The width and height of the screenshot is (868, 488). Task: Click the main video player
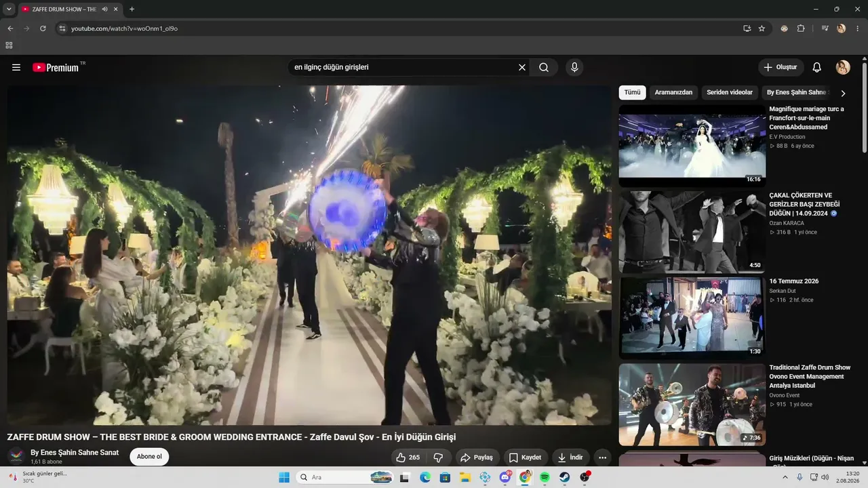[309, 255]
